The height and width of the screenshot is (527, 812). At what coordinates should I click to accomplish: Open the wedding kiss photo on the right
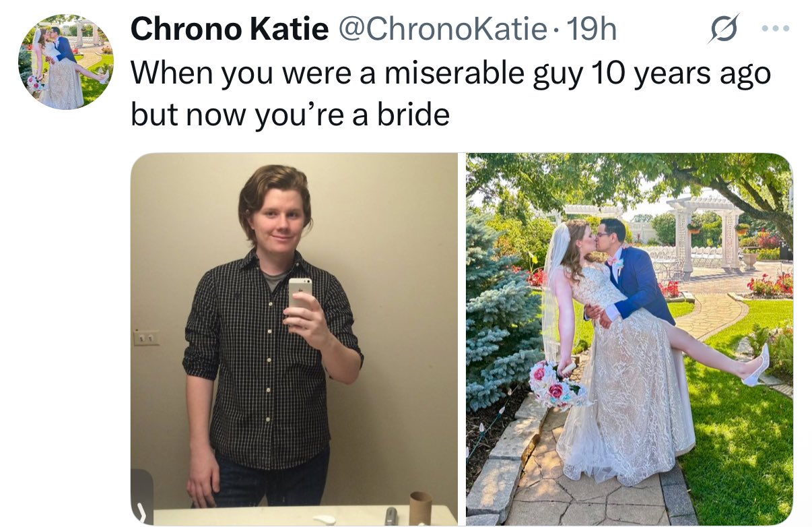pyautogui.click(x=629, y=339)
